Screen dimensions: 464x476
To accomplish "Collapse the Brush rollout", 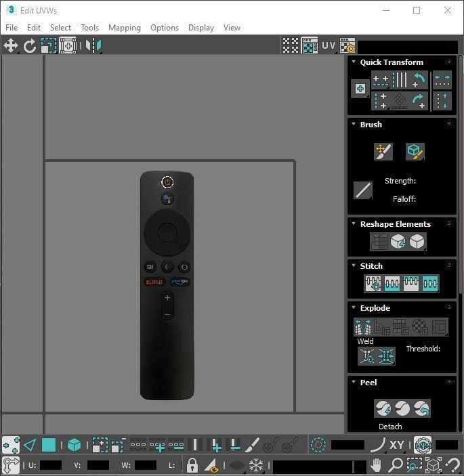I will 354,124.
